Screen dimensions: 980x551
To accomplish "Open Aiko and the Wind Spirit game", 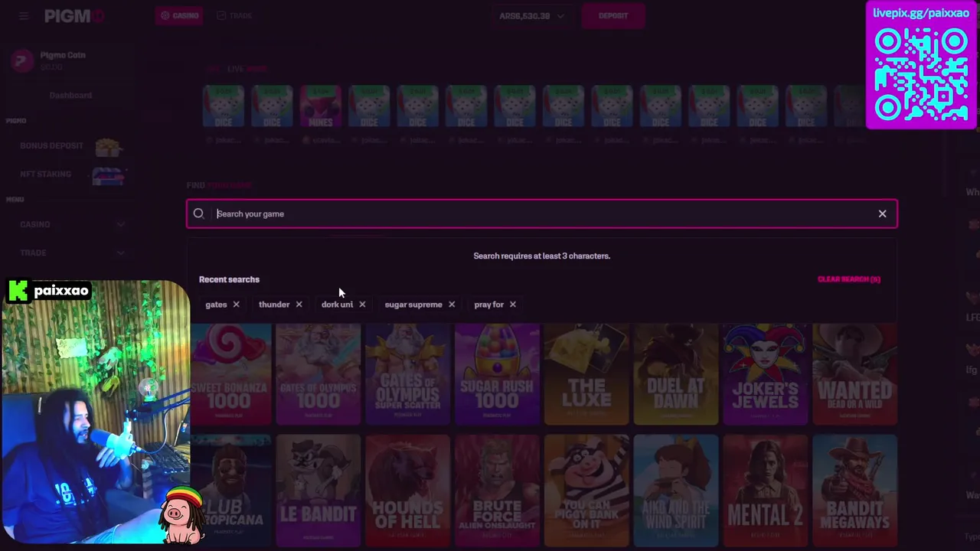I will coord(676,491).
